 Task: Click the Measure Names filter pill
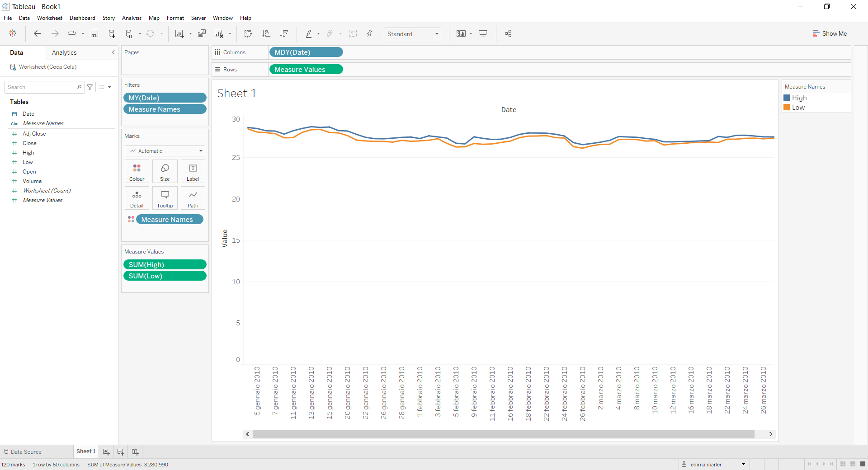165,109
